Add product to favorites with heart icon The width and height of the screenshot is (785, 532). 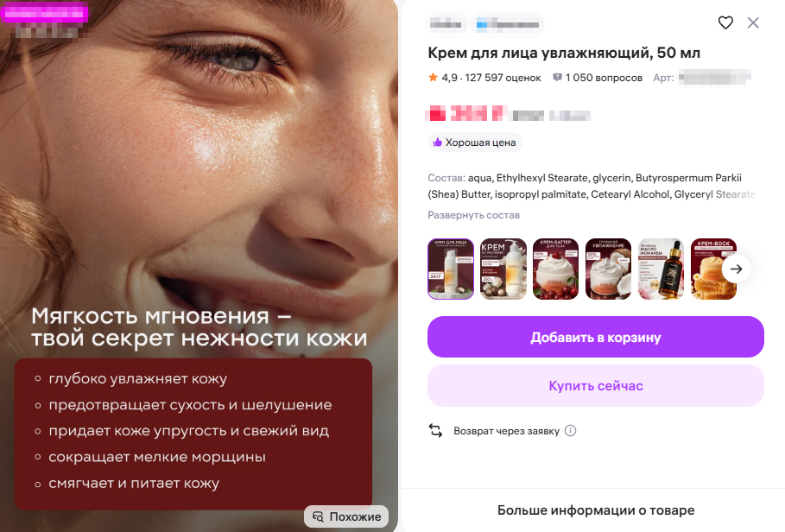tap(725, 22)
